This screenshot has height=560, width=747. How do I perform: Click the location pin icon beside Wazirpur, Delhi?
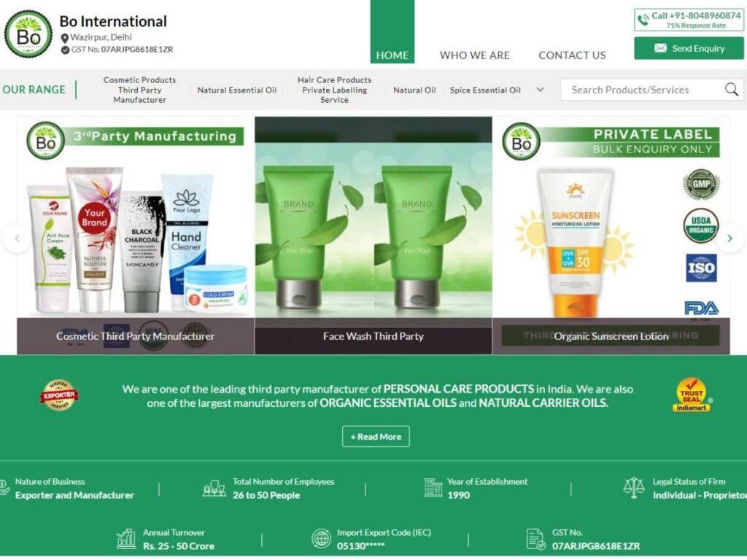pyautogui.click(x=65, y=38)
